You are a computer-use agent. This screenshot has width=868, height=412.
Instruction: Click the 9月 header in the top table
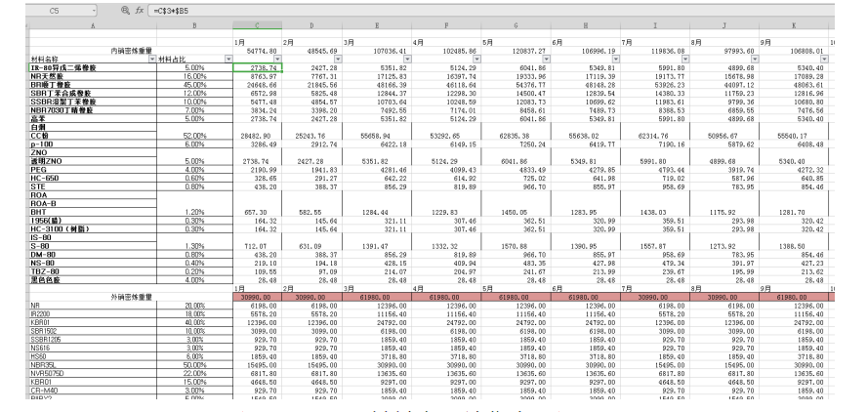794,42
